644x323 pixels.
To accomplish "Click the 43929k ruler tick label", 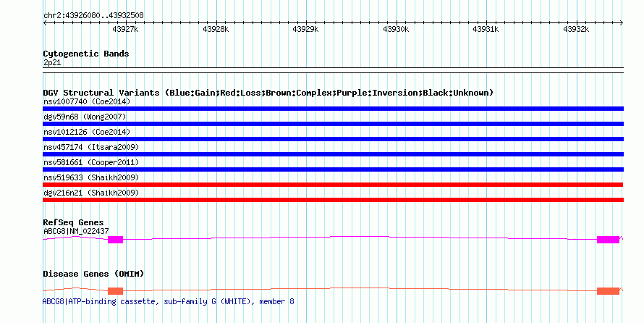I will tap(305, 29).
